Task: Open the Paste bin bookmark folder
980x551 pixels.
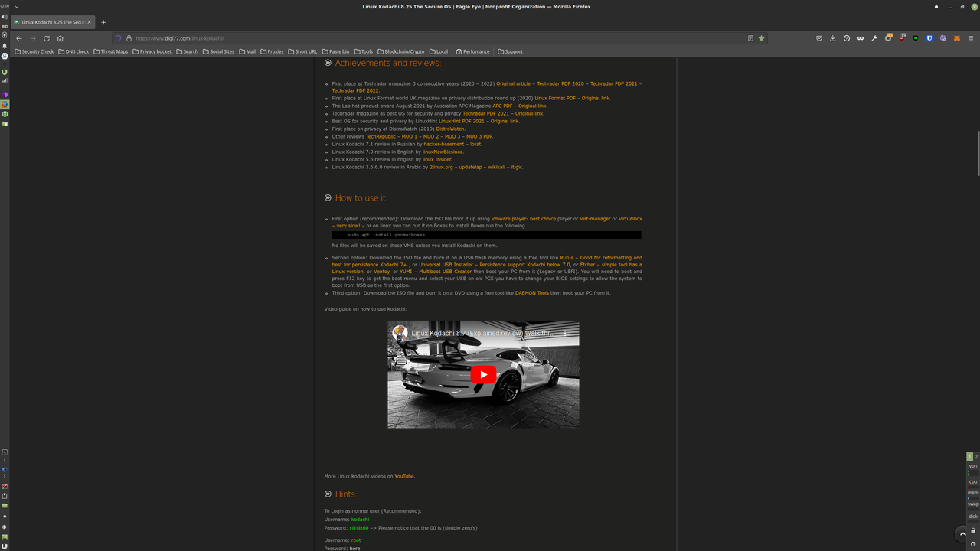Action: coord(335,51)
